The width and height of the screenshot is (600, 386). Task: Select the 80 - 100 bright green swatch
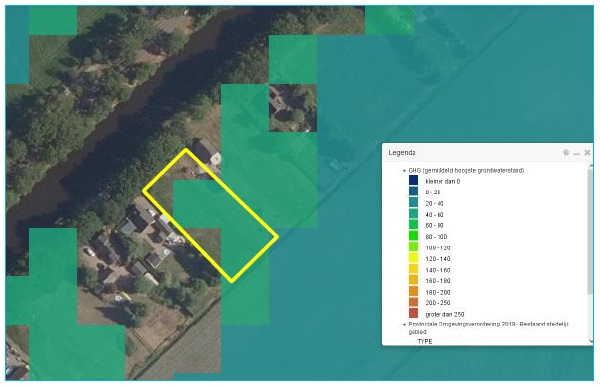pyautogui.click(x=414, y=236)
